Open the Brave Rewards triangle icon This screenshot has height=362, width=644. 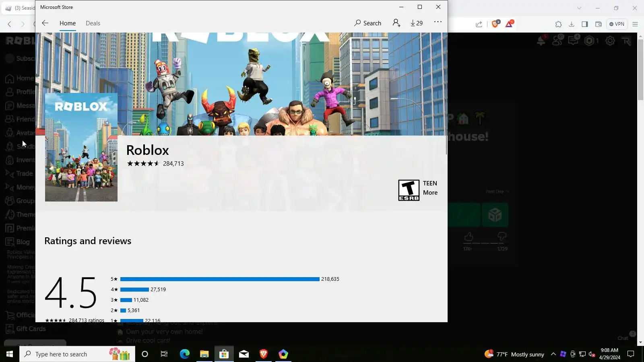[x=509, y=24]
